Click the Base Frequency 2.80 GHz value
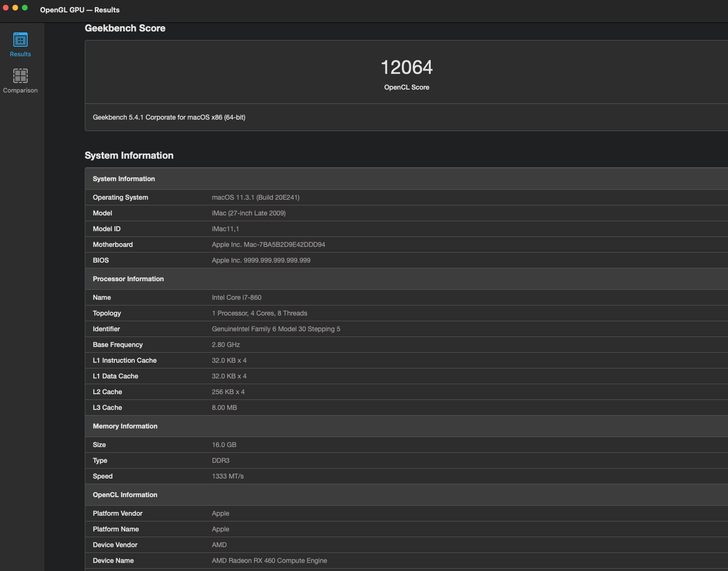Image resolution: width=728 pixels, height=571 pixels. tap(226, 345)
